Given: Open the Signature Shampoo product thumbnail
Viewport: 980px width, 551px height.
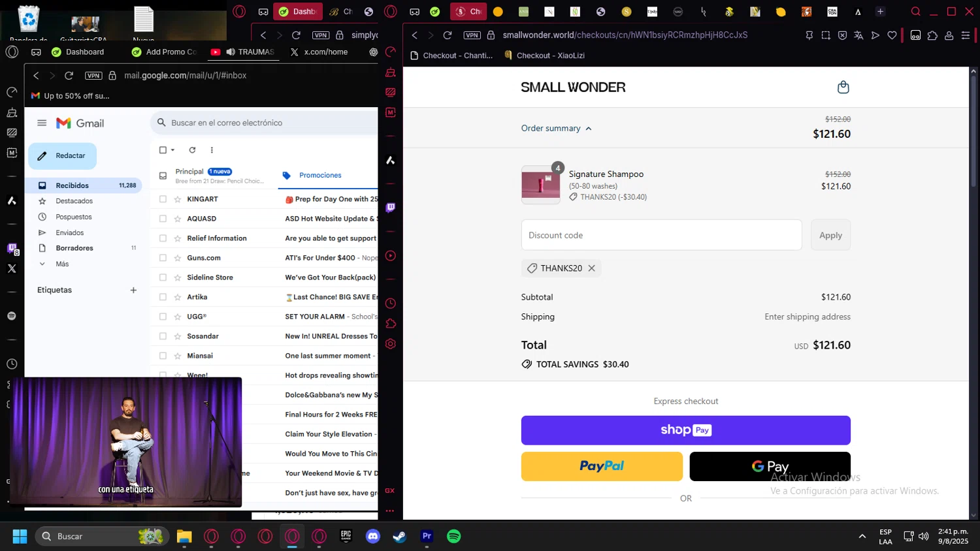Looking at the screenshot, I should [x=540, y=185].
